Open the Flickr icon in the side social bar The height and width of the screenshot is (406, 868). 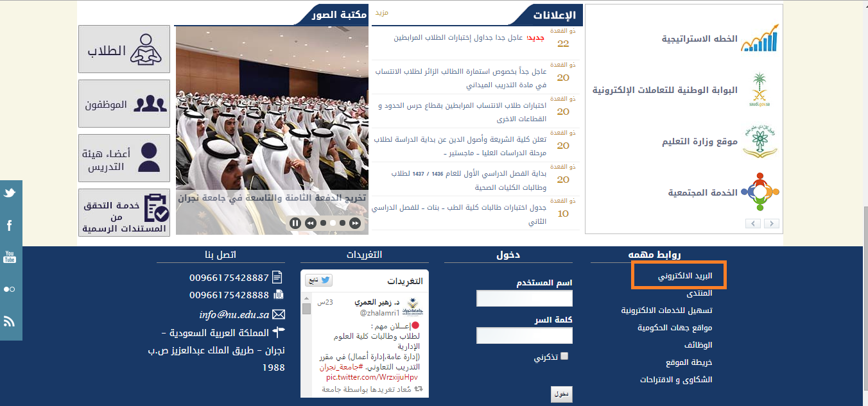tap(10, 289)
